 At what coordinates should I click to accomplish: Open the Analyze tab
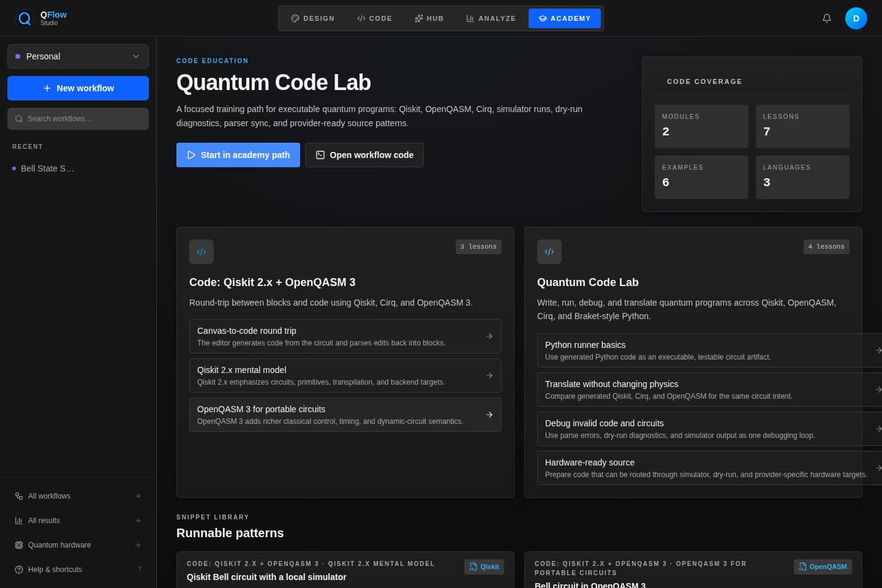[491, 18]
